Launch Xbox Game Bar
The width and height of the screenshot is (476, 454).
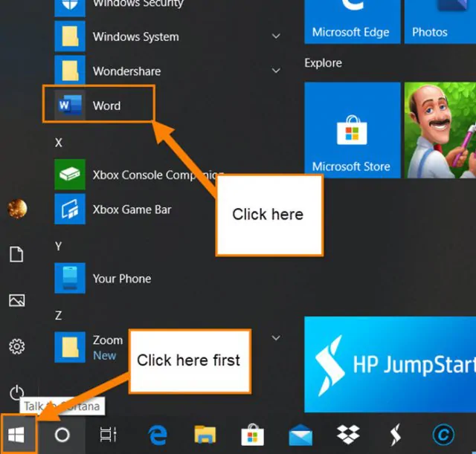(70, 209)
